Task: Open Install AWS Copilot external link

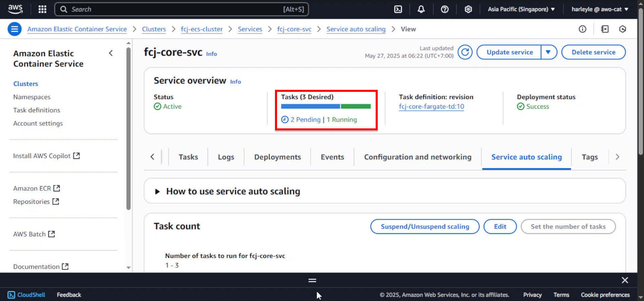Action: (x=46, y=156)
